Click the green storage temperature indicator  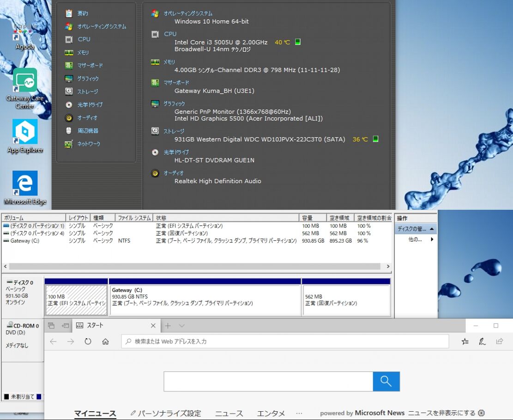click(x=375, y=139)
